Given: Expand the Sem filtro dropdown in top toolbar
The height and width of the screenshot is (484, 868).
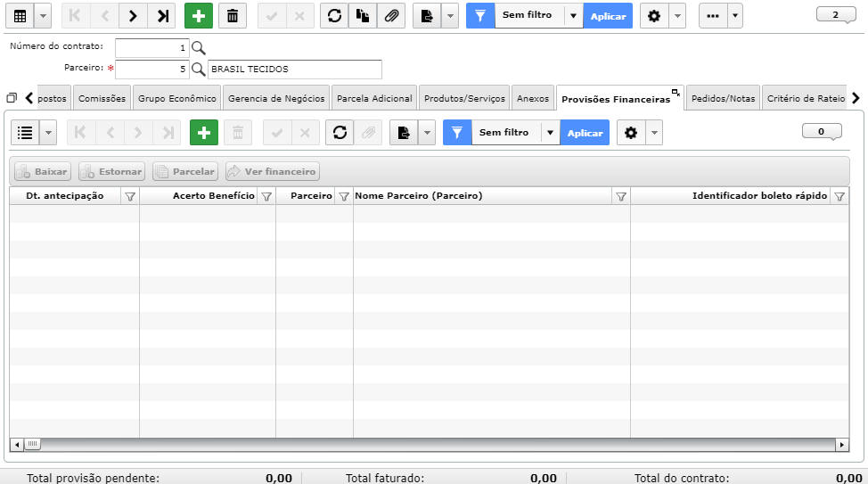Looking at the screenshot, I should pos(574,16).
